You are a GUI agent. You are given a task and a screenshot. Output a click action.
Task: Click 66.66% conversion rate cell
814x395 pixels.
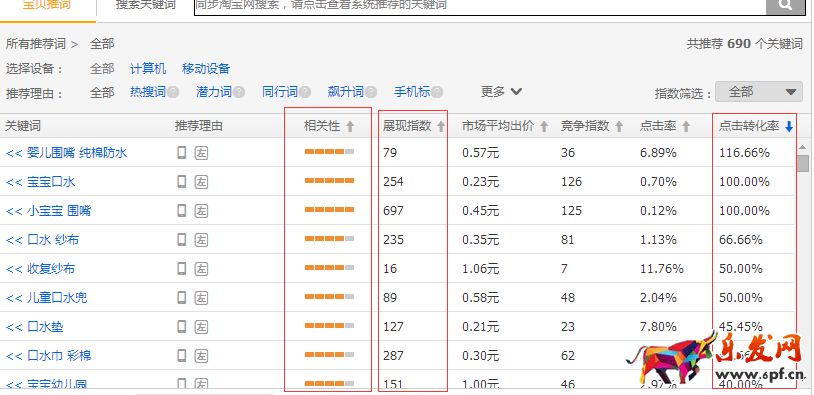coord(741,240)
